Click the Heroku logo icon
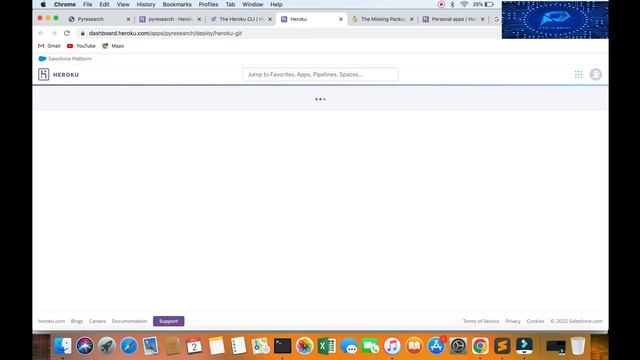 click(44, 74)
